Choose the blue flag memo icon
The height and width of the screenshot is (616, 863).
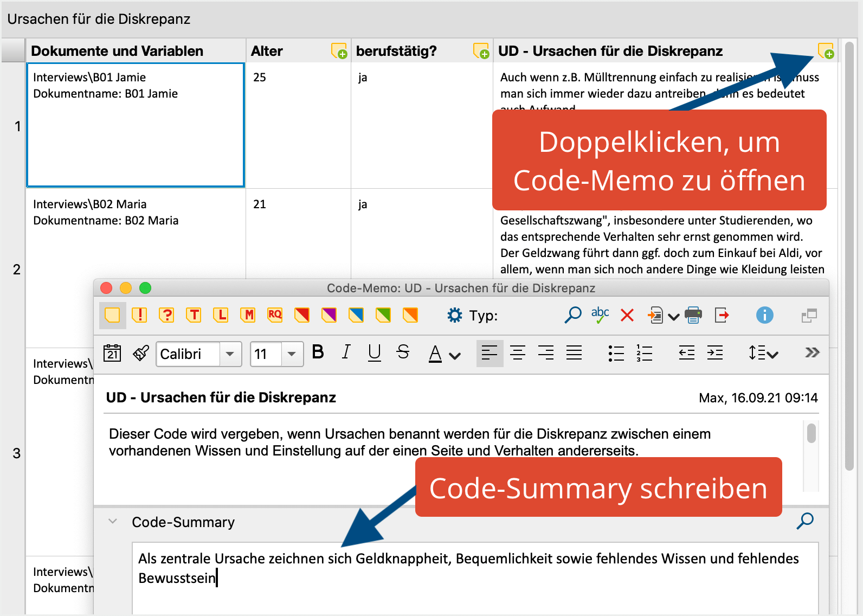pyautogui.click(x=356, y=315)
